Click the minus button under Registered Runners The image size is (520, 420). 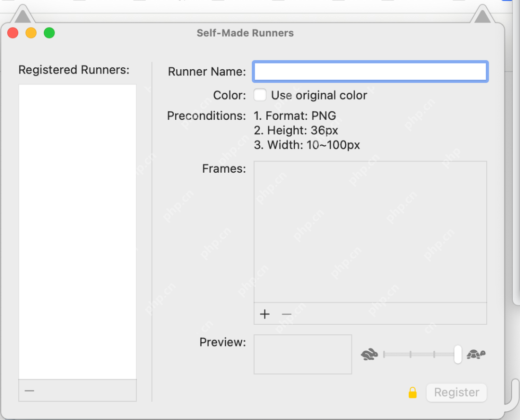click(x=29, y=391)
